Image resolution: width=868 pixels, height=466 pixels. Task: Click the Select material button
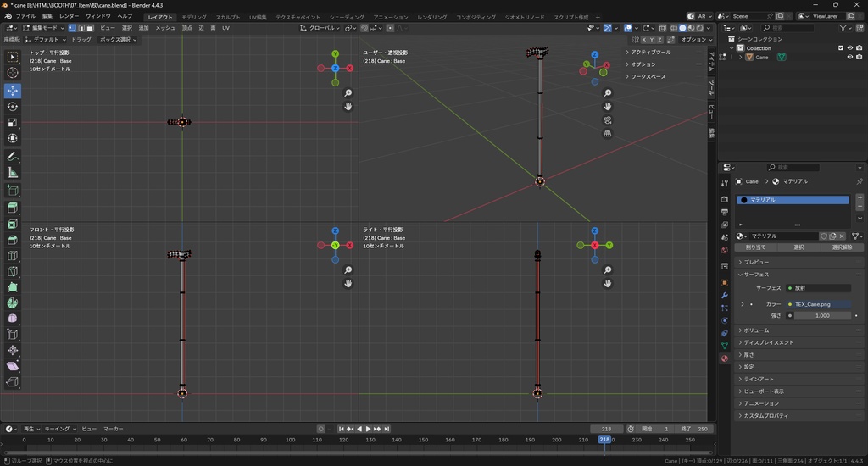[798, 247]
